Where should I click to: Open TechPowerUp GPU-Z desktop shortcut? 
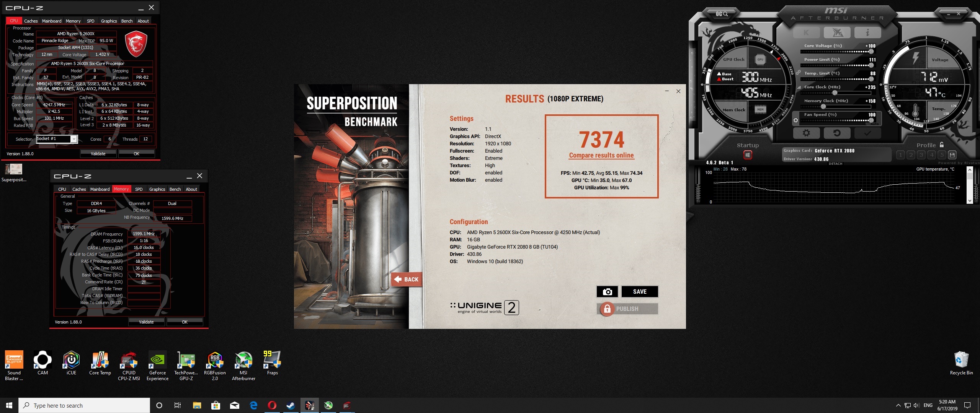point(186,366)
